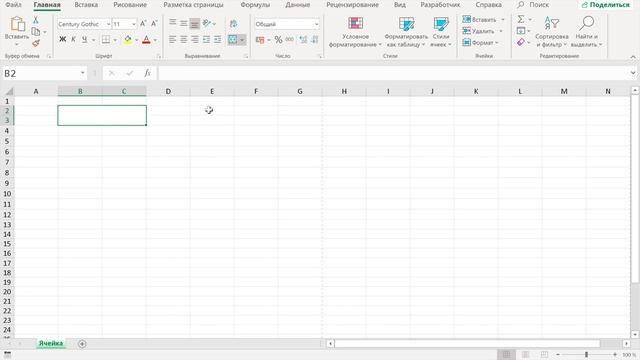
Task: Open the fill color dropdown arrow
Action: click(x=136, y=40)
